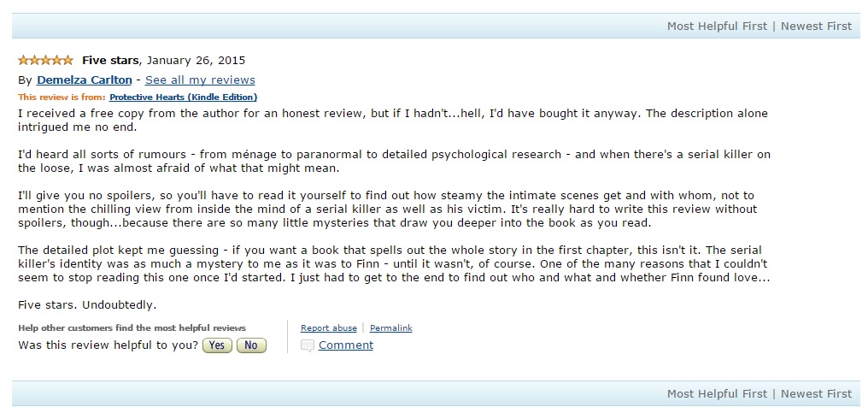Mark the review as helpful with Yes
This screenshot has width=868, height=413.
(x=217, y=345)
